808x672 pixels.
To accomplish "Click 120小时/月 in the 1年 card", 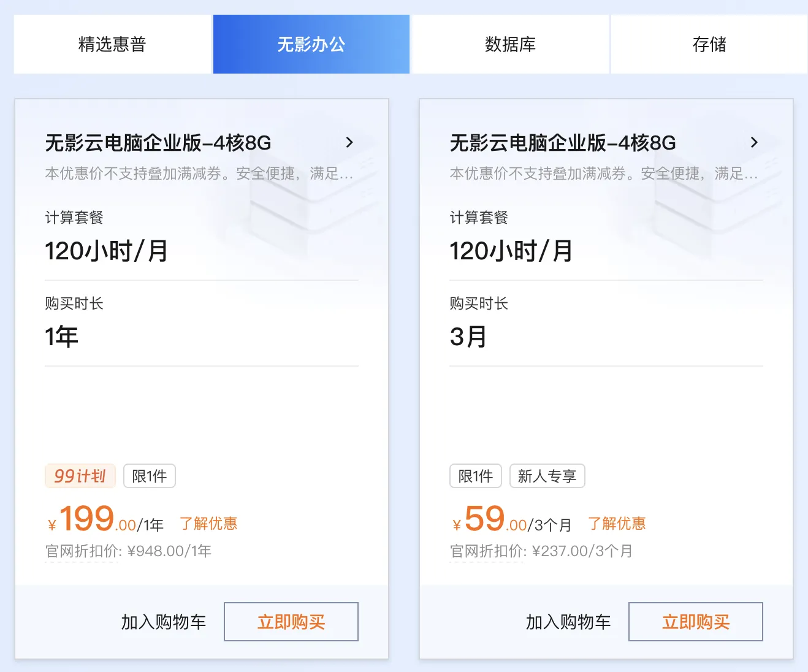I will [106, 251].
